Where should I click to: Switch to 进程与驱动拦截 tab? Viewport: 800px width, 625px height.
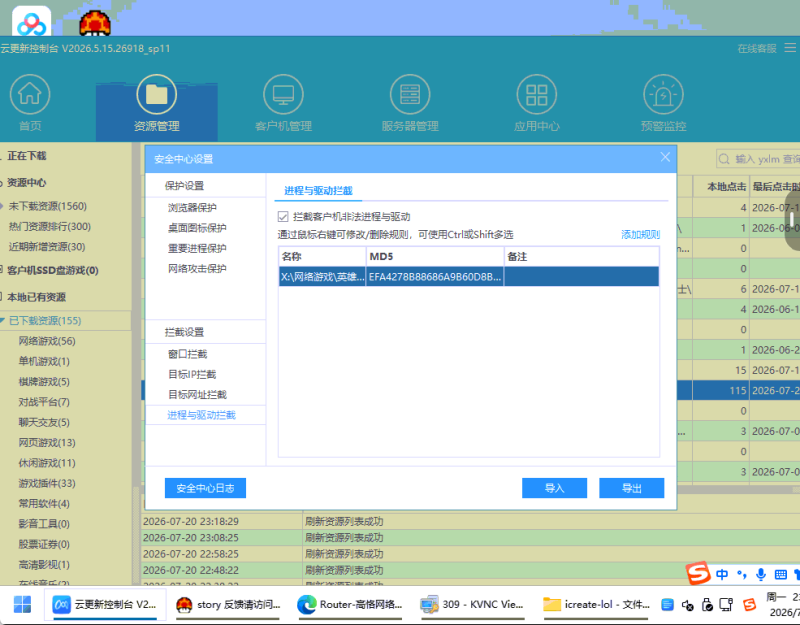pyautogui.click(x=318, y=191)
